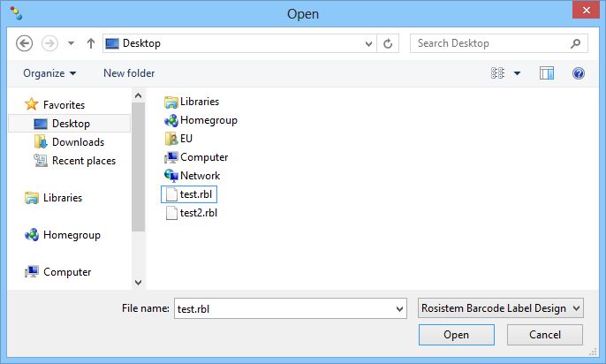Image resolution: width=606 pixels, height=364 pixels.
Task: Select Desktop under Favorites
Action: coord(70,124)
